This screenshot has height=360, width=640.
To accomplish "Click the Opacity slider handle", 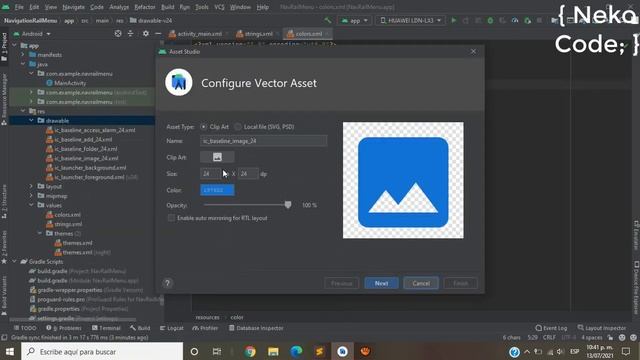I will coord(288,204).
